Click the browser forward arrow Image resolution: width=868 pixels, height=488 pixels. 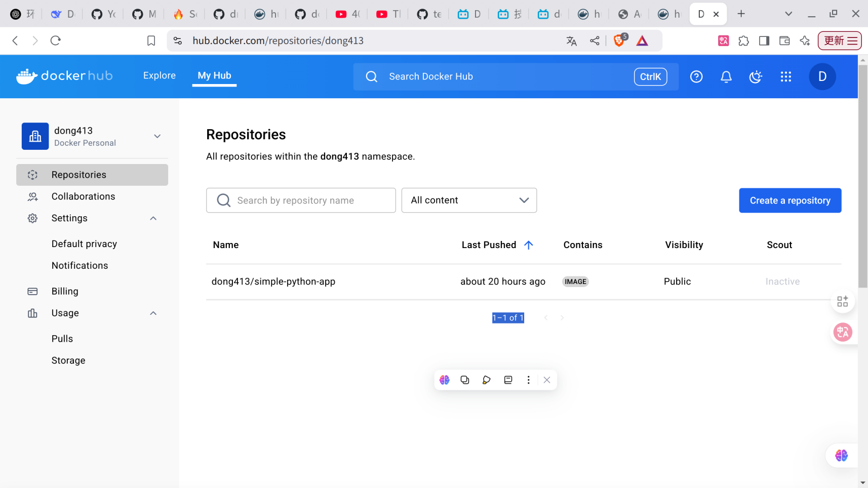(35, 40)
